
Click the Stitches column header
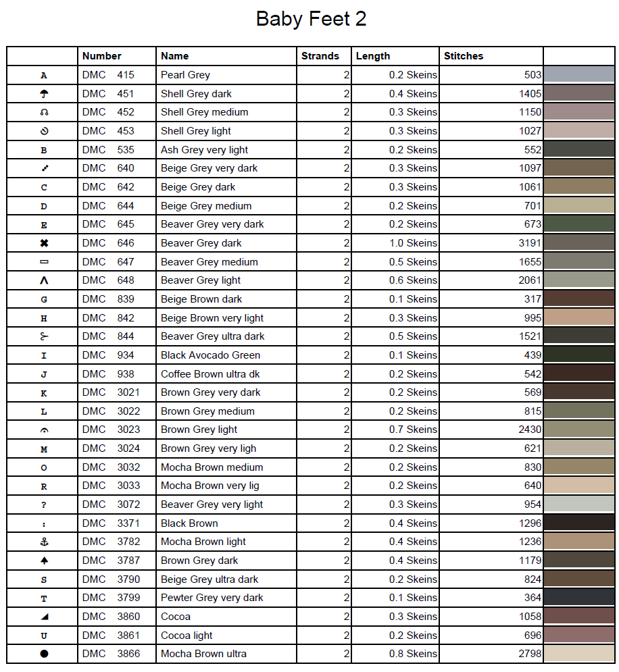click(464, 56)
